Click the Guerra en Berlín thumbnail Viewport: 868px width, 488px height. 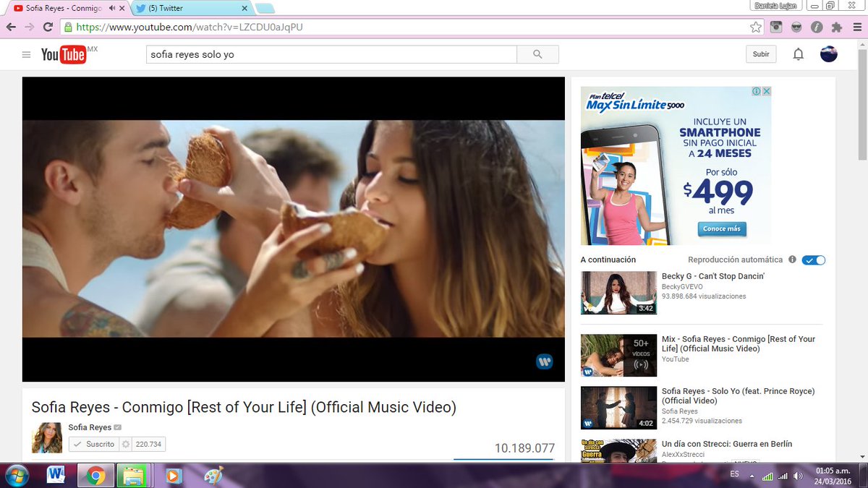(618, 450)
